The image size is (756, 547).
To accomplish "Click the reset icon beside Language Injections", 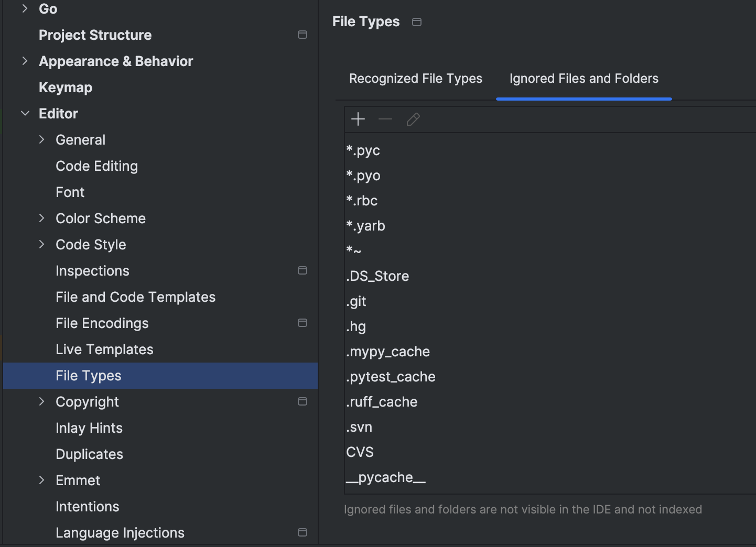I will point(303,532).
